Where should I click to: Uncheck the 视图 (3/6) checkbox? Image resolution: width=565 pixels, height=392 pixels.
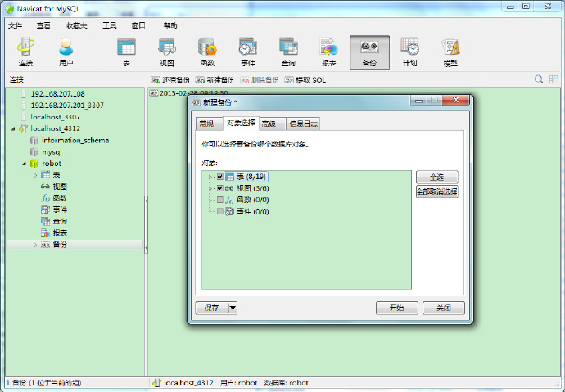pyautogui.click(x=220, y=188)
